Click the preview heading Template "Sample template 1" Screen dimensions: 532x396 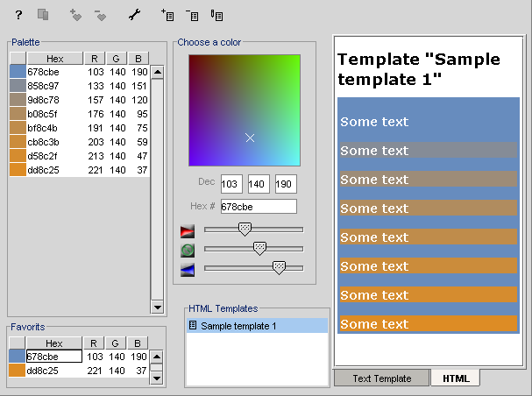pos(419,69)
